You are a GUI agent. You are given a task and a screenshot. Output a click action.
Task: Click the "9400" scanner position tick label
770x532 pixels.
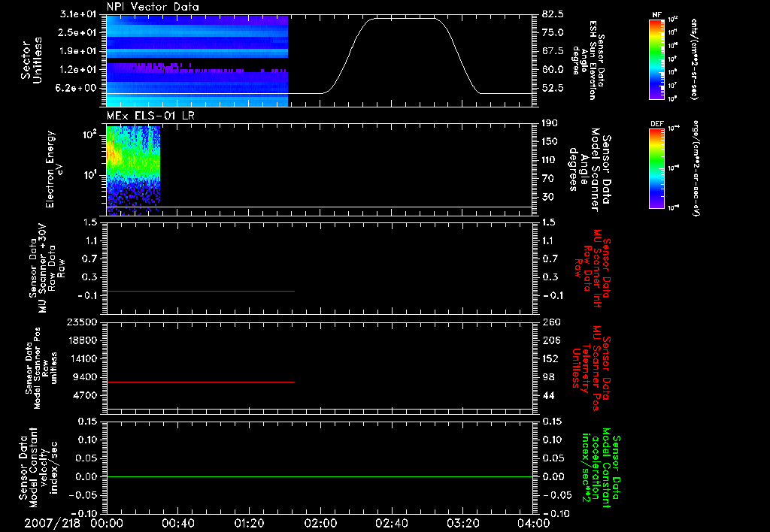(x=86, y=377)
